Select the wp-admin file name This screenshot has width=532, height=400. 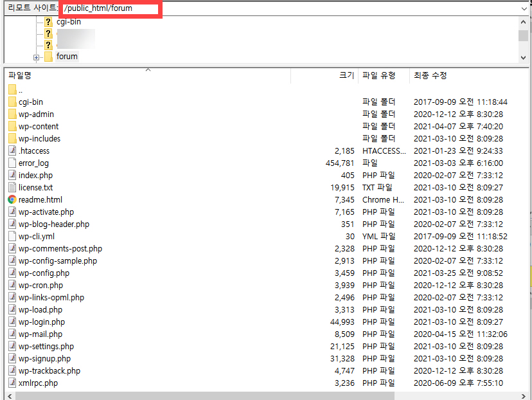36,114
